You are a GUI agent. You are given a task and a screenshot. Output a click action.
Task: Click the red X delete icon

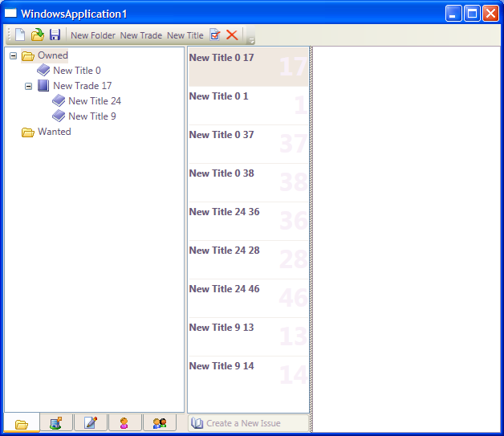(x=232, y=35)
